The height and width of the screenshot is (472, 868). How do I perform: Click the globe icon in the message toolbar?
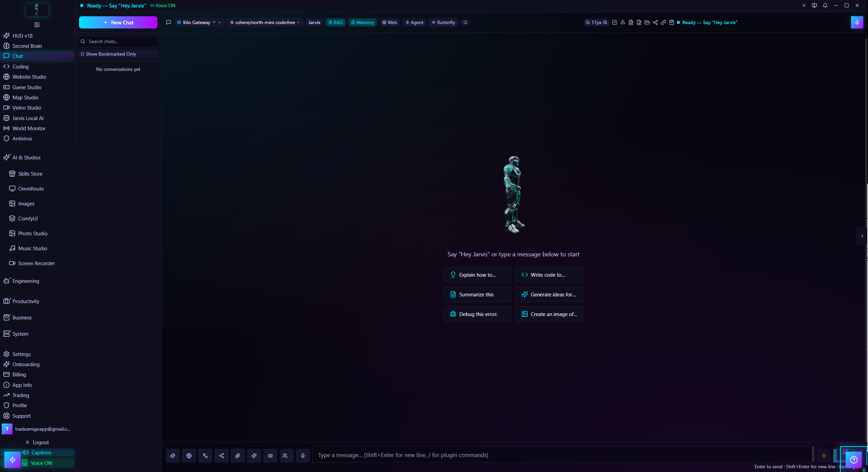[x=189, y=455]
